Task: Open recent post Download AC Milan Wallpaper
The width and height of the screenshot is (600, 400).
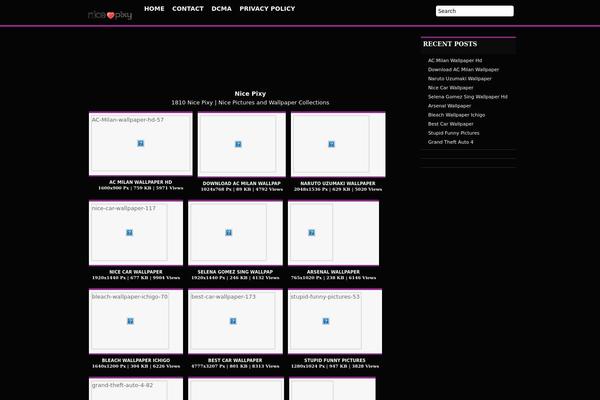Action: [463, 70]
